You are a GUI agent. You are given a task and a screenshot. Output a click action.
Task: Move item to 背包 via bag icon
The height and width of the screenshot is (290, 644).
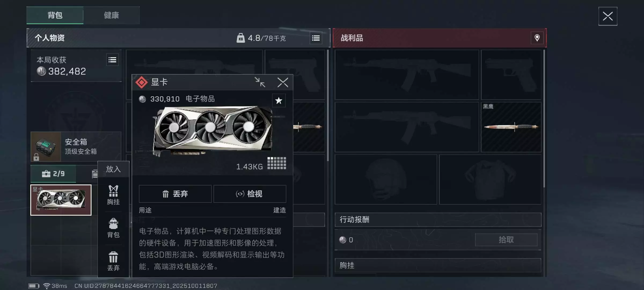point(113,228)
